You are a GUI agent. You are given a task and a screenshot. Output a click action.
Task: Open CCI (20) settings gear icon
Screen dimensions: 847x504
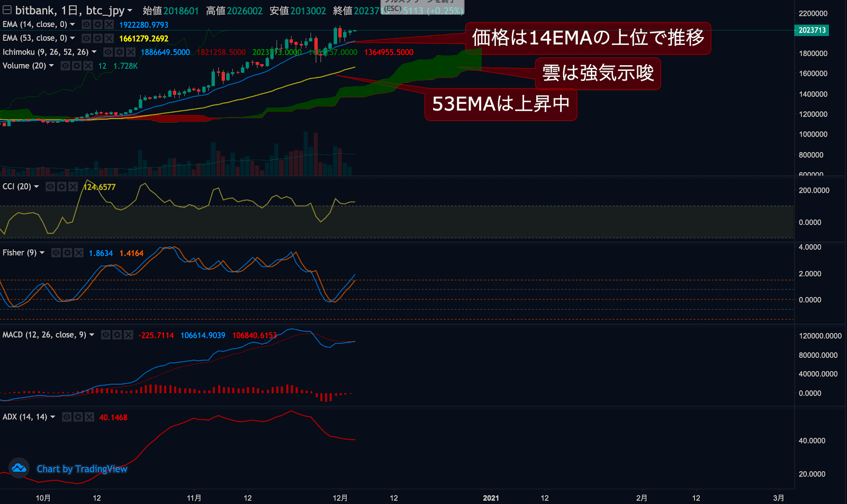62,186
